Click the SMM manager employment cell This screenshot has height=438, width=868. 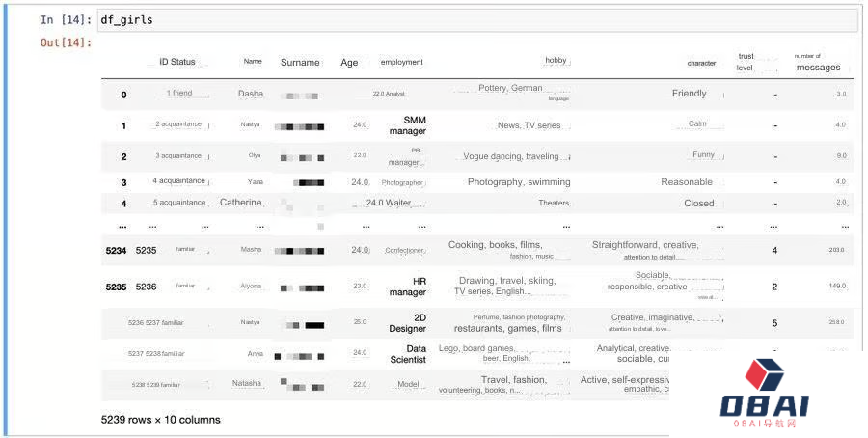coord(407,125)
